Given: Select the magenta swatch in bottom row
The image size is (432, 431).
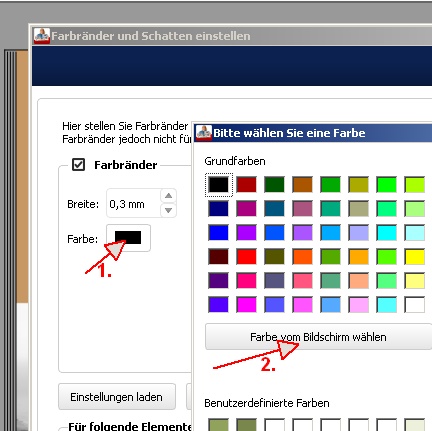Looking at the screenshot, I should click(247, 304).
